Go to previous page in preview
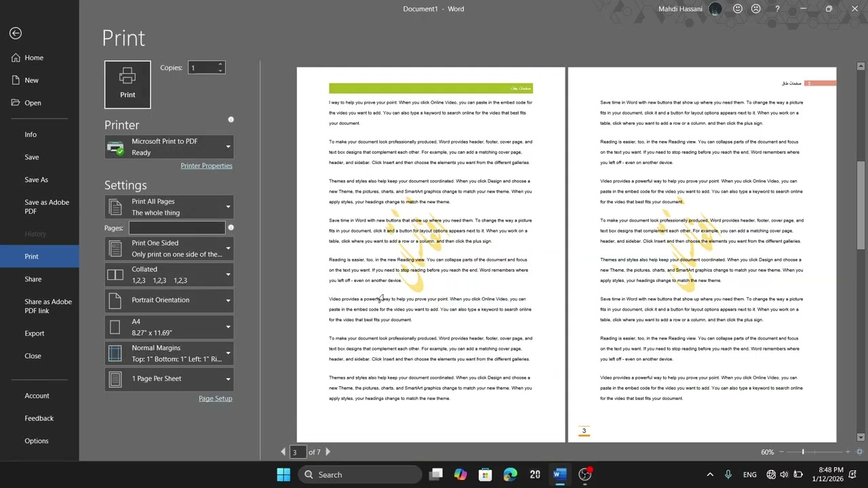 [x=283, y=451]
